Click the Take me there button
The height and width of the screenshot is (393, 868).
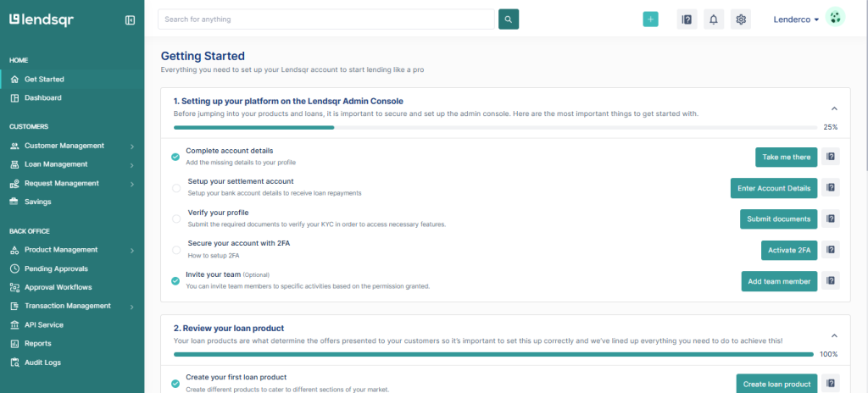(x=786, y=157)
